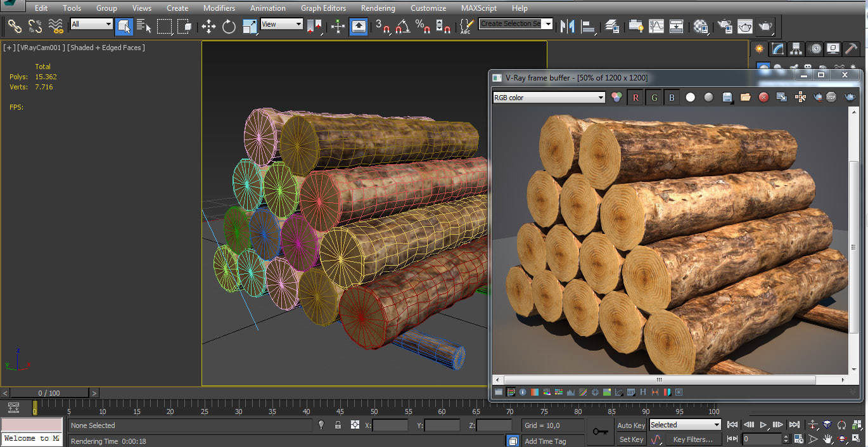Select the Select and Rotate tool
This screenshot has width=868, height=447.
pos(229,26)
